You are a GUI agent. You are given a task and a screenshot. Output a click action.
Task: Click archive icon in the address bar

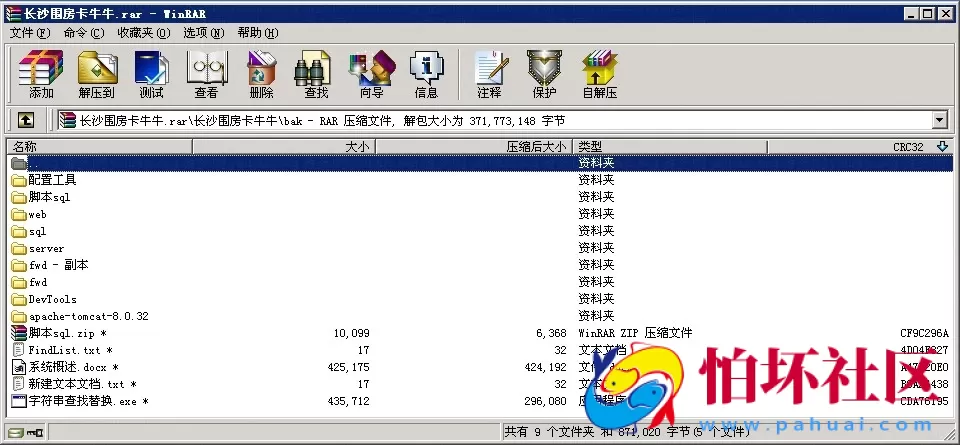click(67, 121)
